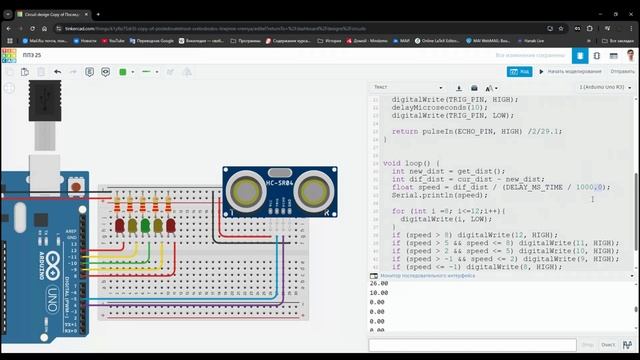Open the Online LaTeX Editor bookmark
The image size is (640, 360).
pyautogui.click(x=437, y=41)
